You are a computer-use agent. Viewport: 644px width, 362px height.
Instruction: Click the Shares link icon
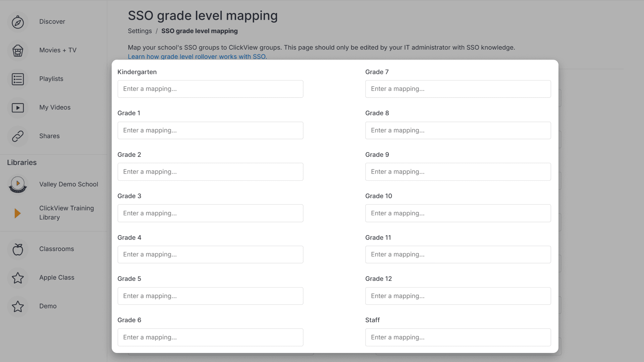18,136
